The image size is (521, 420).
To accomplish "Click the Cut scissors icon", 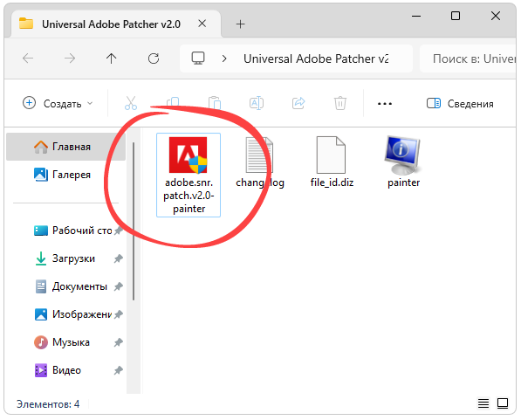I will [x=131, y=103].
